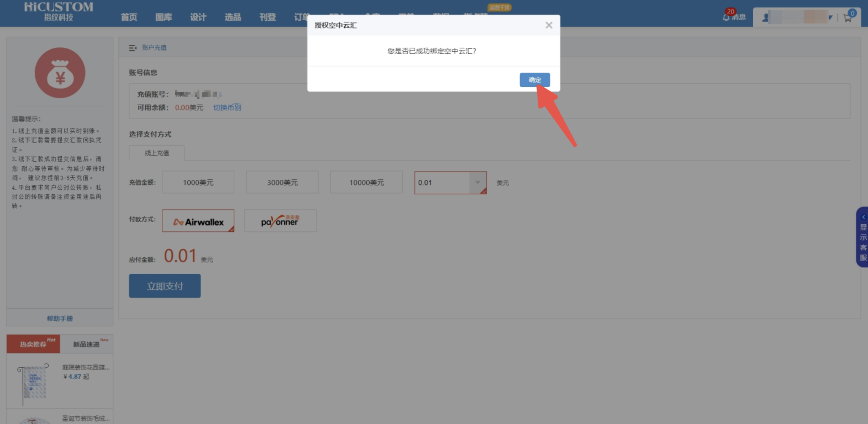The image size is (868, 424).
Task: Choose the 1000美元 recharge amount
Action: [x=198, y=182]
